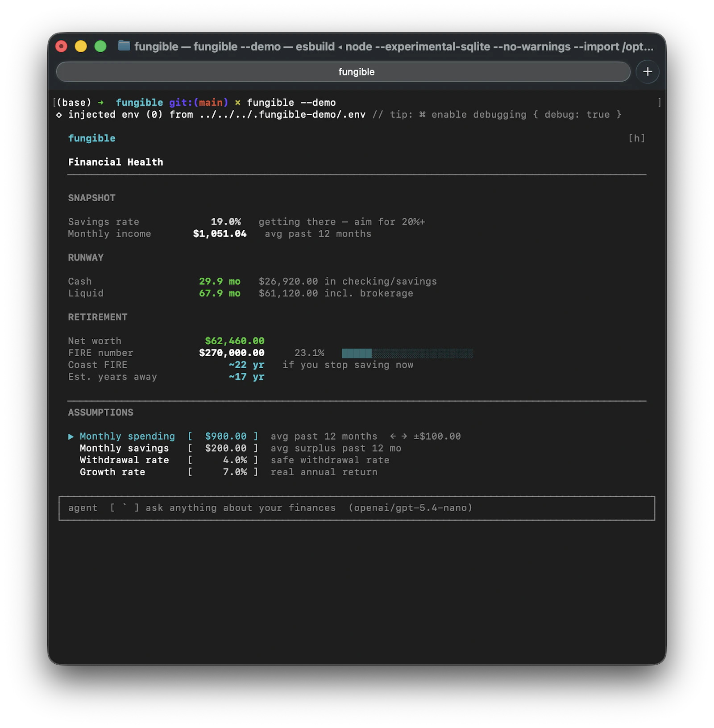
Task: Click the $200.00 monthly savings value
Action: coord(225,448)
